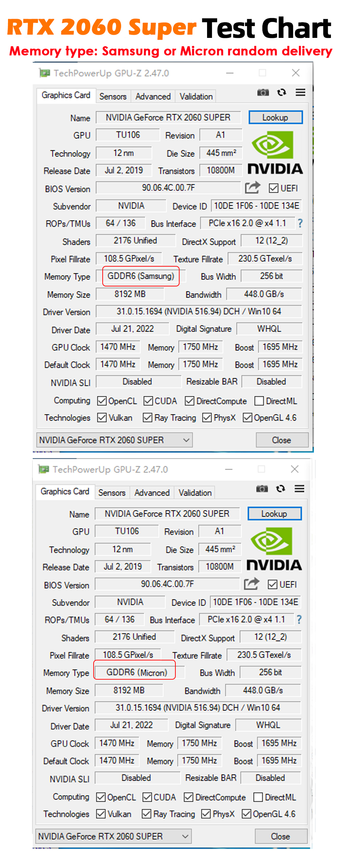Screen dimensions: 348x868
Task: Switch to Sensors tab in upper window
Action: (x=112, y=97)
